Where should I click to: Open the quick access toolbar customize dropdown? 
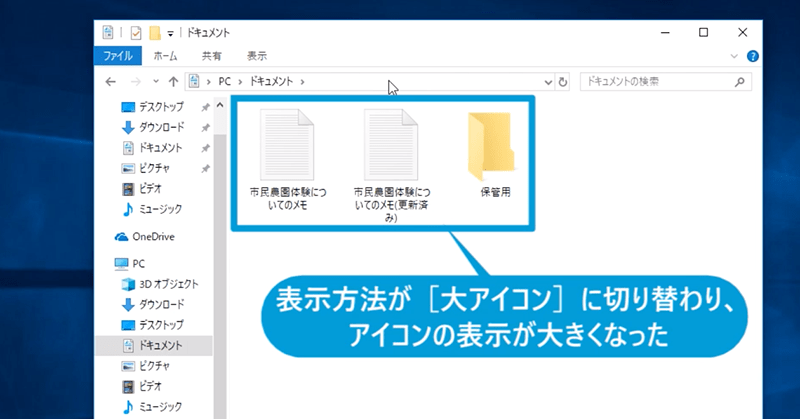170,34
